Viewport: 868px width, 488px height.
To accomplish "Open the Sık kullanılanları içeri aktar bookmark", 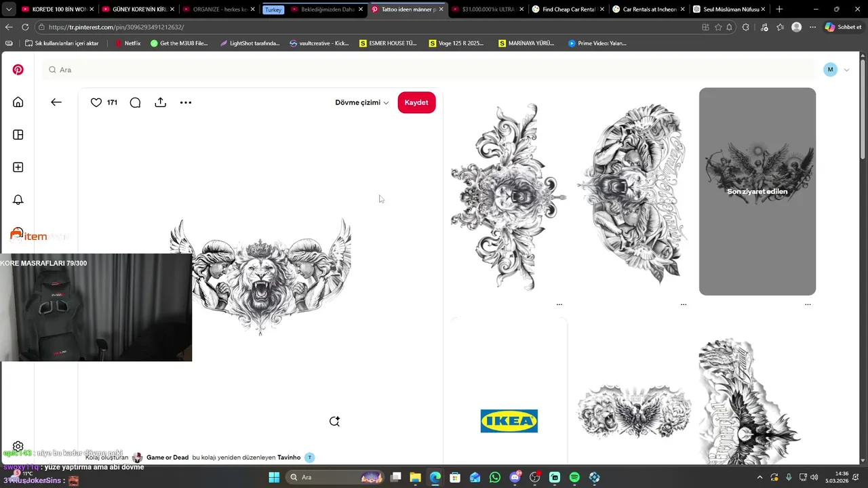I will click(62, 43).
